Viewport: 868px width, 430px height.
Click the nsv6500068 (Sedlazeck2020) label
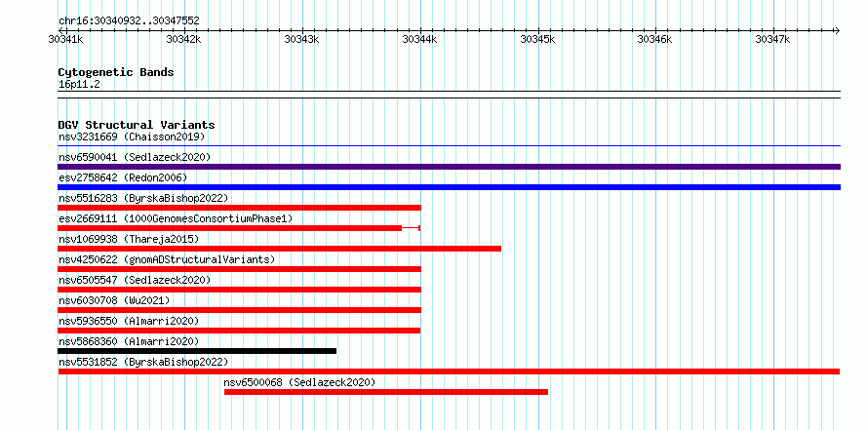pyautogui.click(x=299, y=382)
